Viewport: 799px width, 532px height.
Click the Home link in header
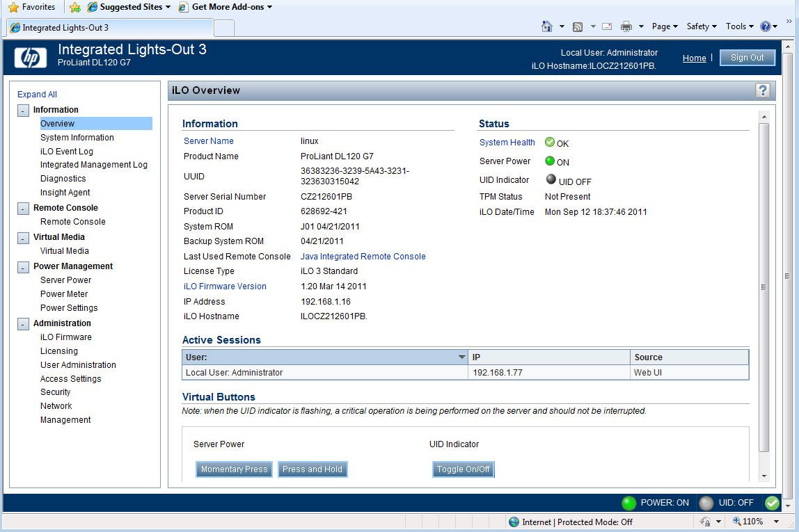tap(694, 58)
